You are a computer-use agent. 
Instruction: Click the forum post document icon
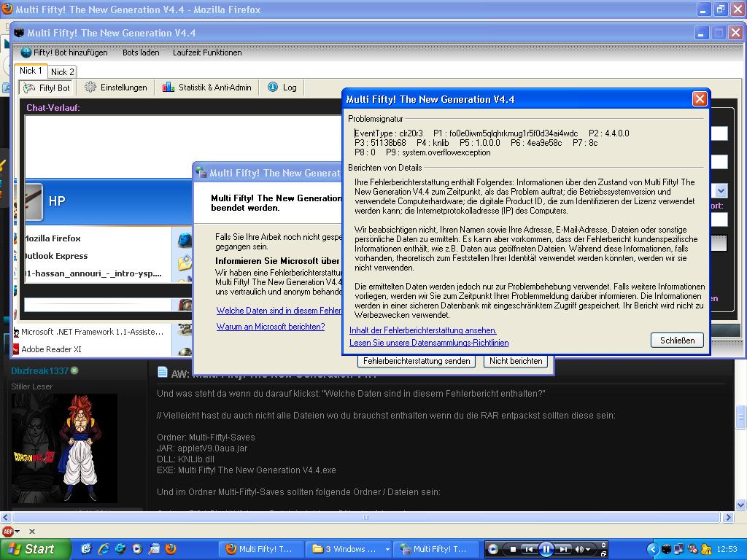point(163,373)
